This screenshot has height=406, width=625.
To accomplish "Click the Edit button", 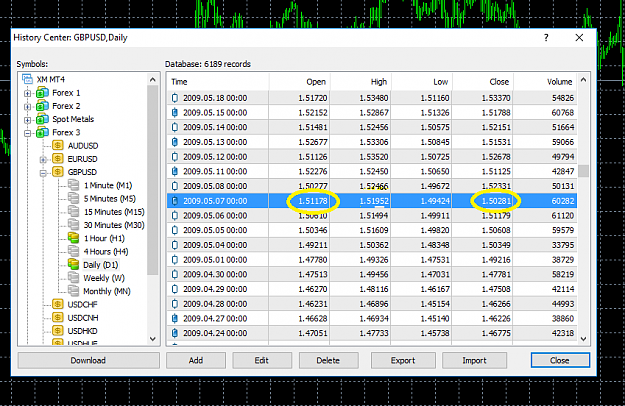I will click(262, 360).
